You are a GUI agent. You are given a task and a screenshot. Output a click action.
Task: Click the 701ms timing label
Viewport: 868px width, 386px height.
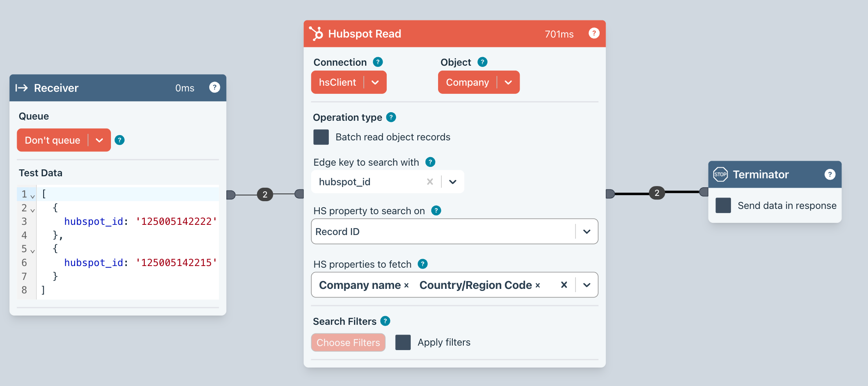point(559,34)
